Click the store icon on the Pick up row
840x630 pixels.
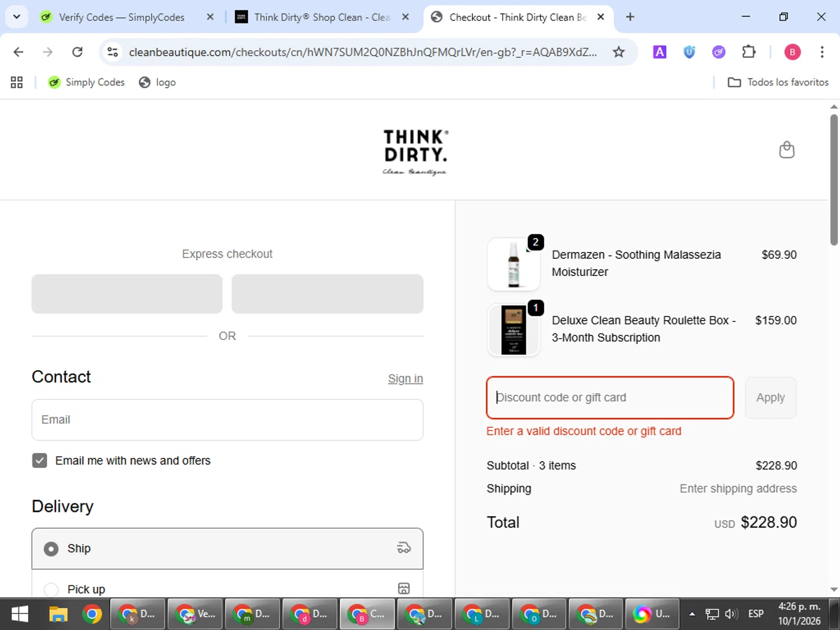[404, 588]
